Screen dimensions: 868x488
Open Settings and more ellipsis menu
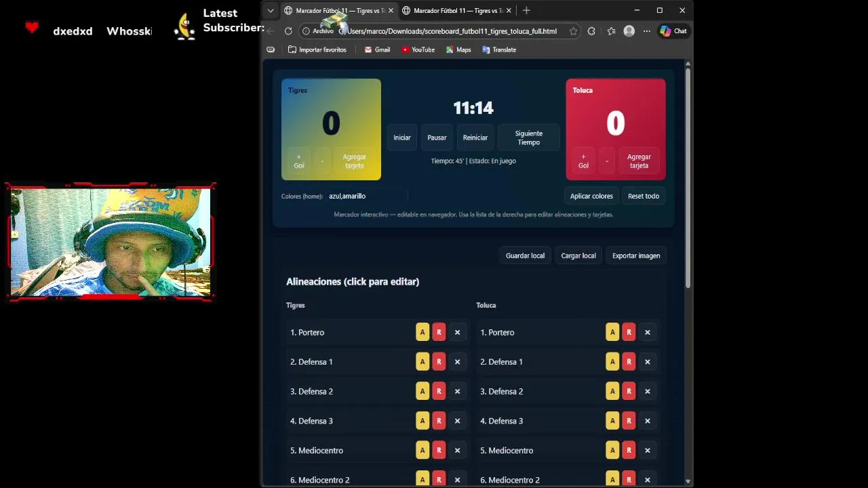tap(647, 31)
